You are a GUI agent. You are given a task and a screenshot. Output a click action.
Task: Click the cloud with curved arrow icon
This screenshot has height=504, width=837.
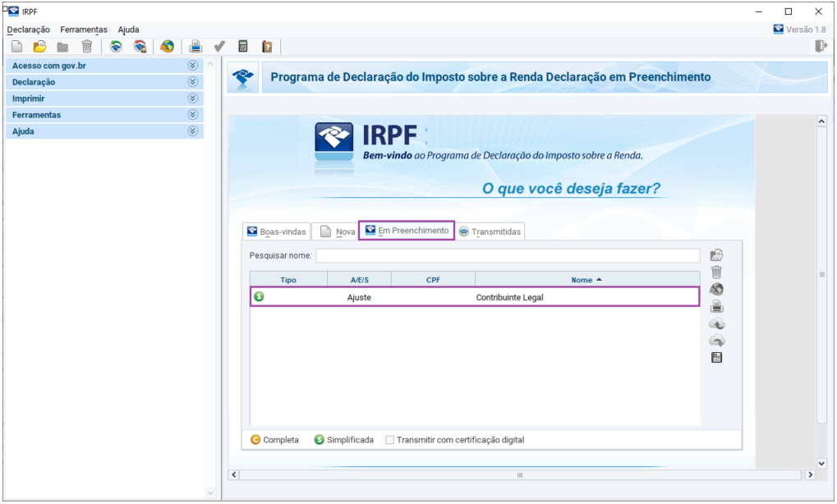click(716, 341)
